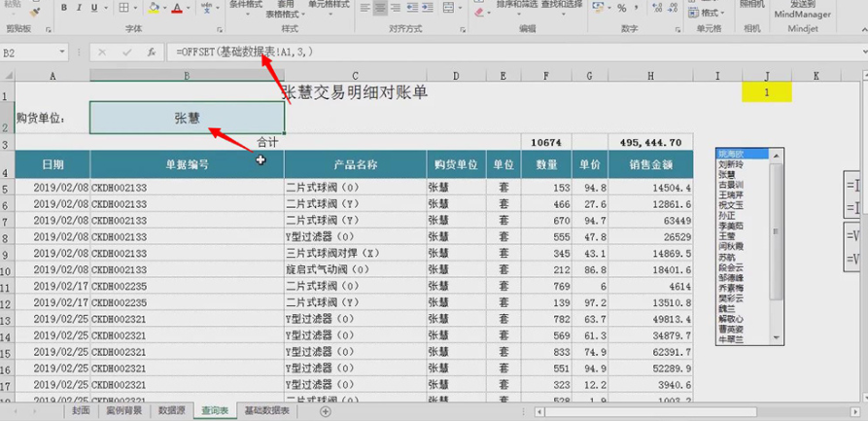
Task: Click in the formula bar text
Action: [x=245, y=53]
